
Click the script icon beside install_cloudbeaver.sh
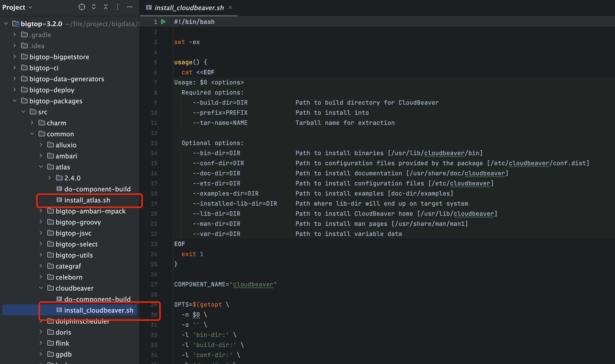(x=59, y=310)
